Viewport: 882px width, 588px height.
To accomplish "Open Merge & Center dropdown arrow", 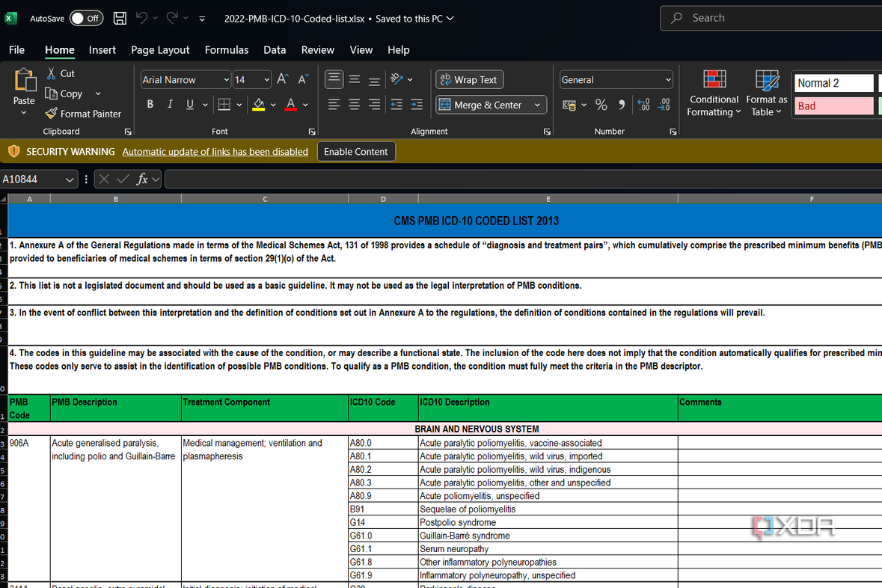I will 538,105.
